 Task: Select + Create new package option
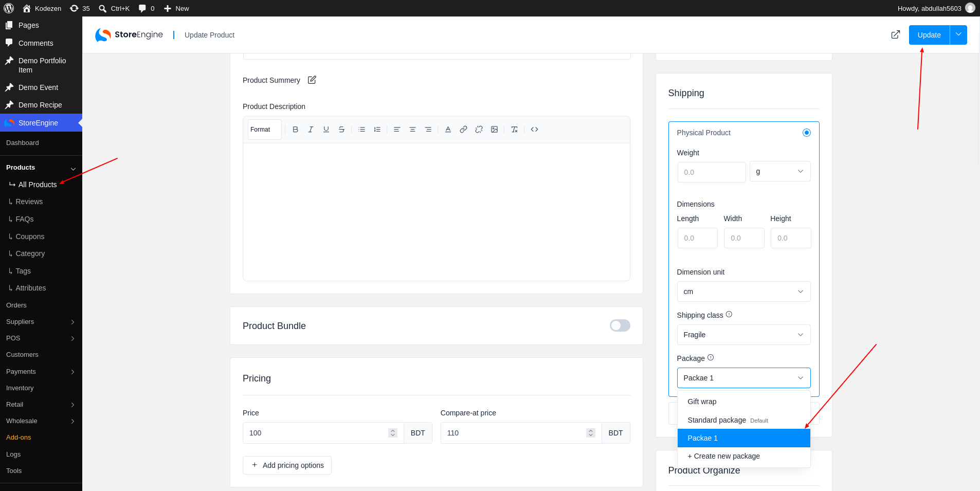click(743, 456)
